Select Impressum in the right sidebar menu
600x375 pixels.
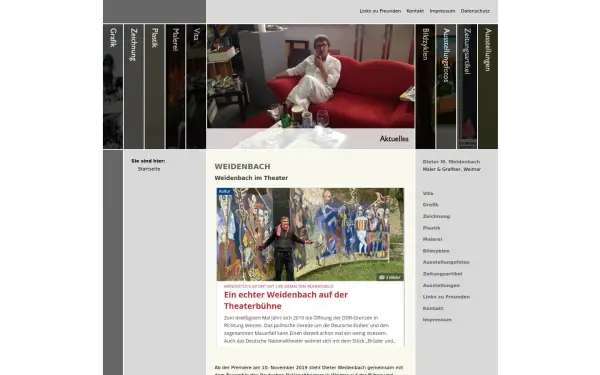click(437, 320)
